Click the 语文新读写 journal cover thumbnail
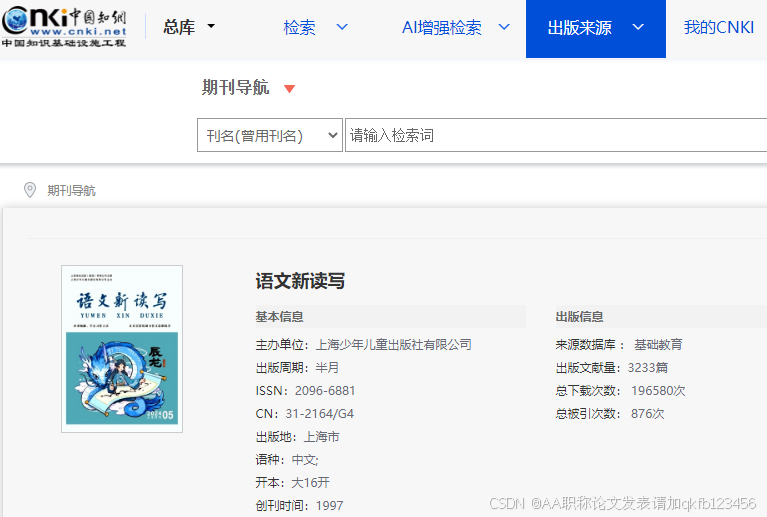The image size is (767, 517). pyautogui.click(x=122, y=349)
